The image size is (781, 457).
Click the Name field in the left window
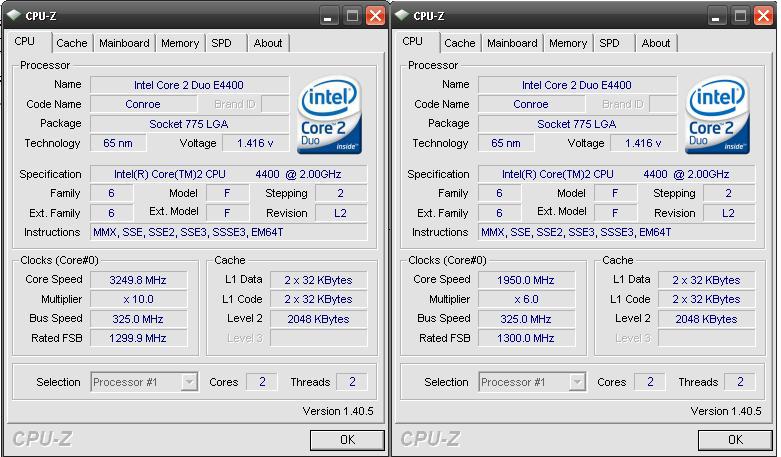click(189, 85)
